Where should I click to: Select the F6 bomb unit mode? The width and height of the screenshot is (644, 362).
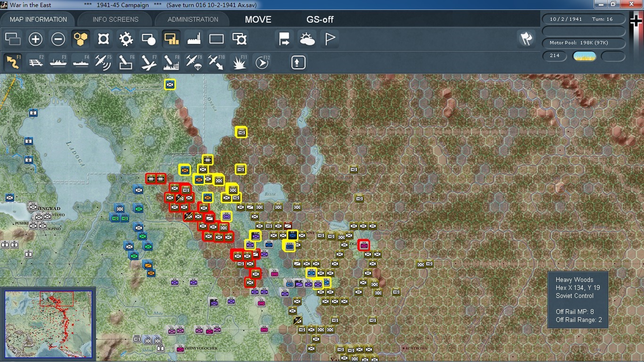coord(126,62)
